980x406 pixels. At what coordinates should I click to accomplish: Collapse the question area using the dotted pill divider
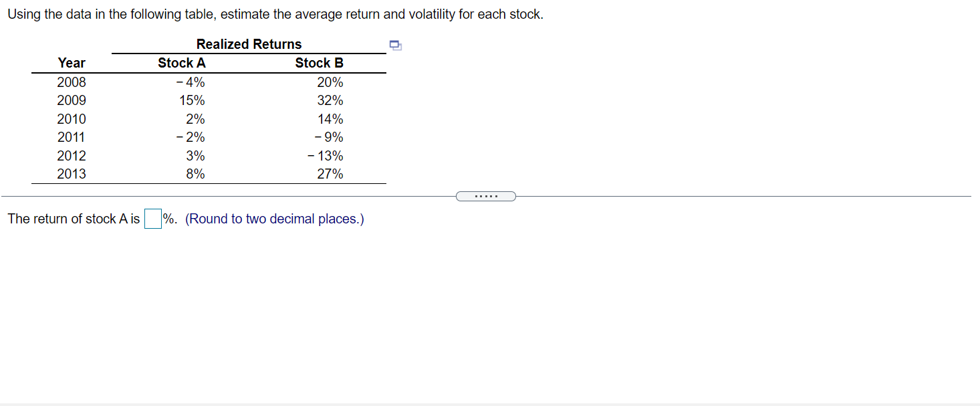coord(486,195)
